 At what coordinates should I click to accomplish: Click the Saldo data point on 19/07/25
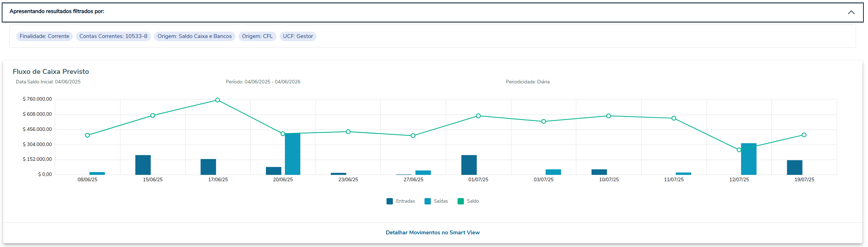804,135
